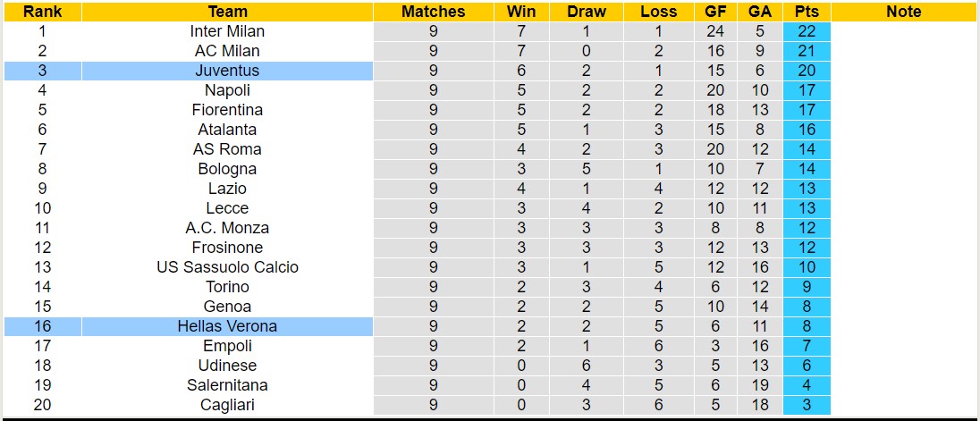Open the AC Milan team link
This screenshot has width=980, height=421.
[x=227, y=51]
